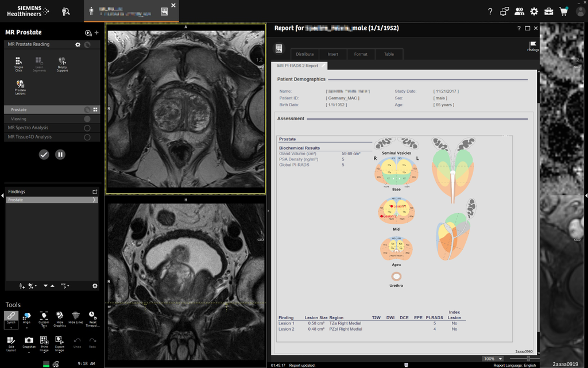The height and width of the screenshot is (368, 588).
Task: Click the Print Image icon
Action: 44,343
